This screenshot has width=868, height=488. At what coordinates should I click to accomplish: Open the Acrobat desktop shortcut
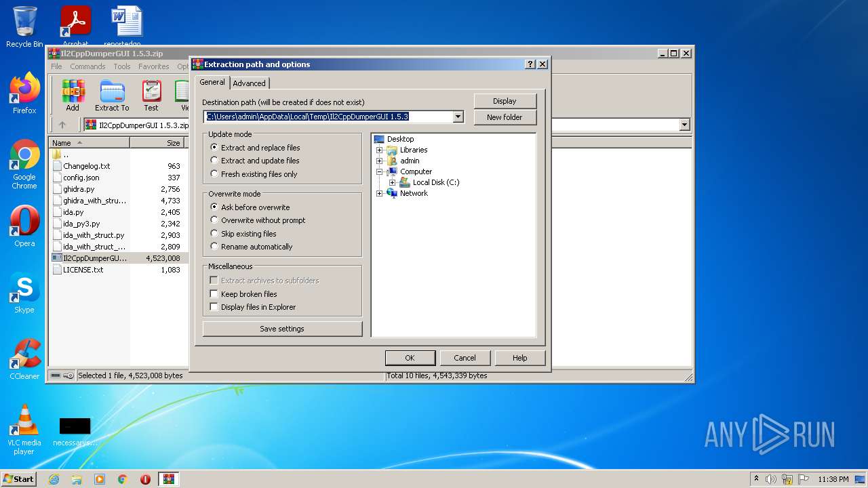pyautogui.click(x=75, y=27)
